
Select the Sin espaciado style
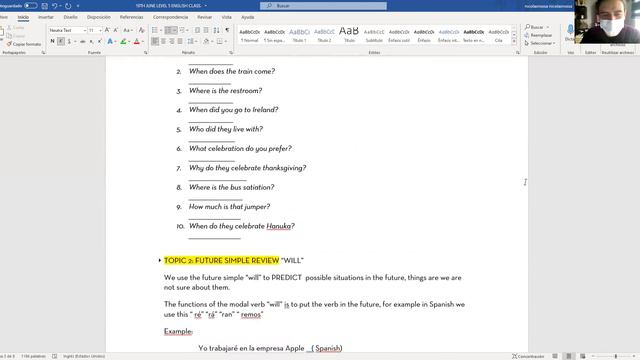[274, 36]
